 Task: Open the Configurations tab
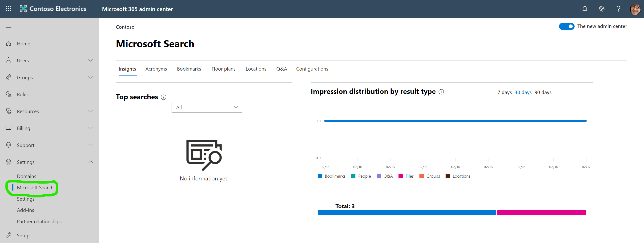pyautogui.click(x=312, y=69)
